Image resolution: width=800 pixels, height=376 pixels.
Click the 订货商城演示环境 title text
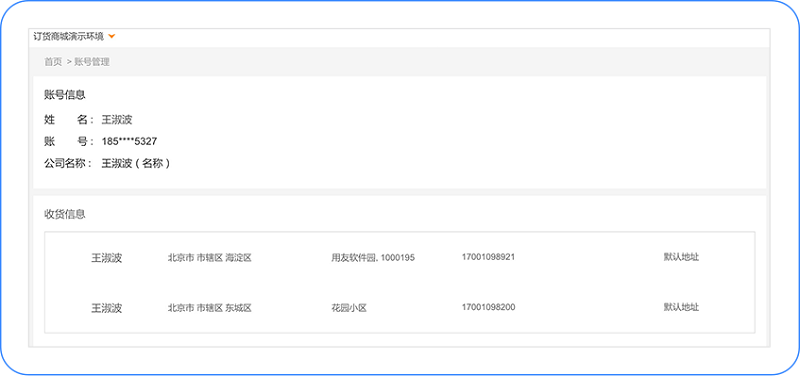click(68, 37)
